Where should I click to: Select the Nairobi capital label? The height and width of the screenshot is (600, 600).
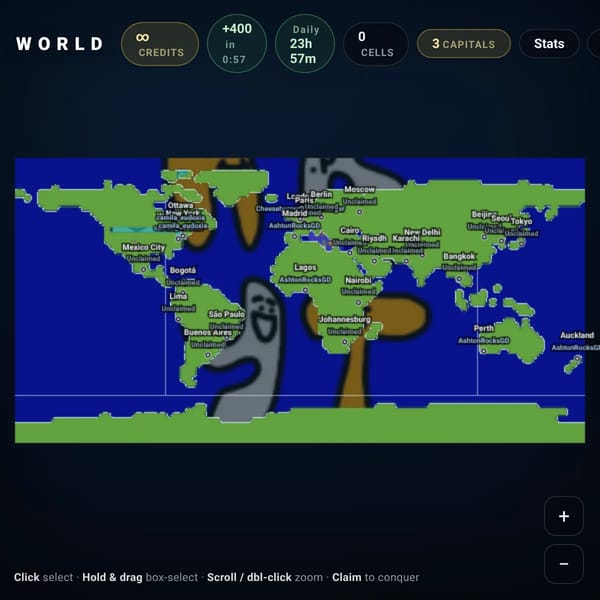[x=358, y=280]
